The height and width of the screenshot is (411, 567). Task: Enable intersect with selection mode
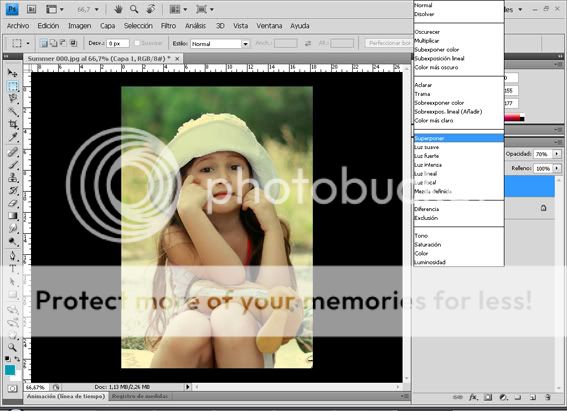point(73,43)
